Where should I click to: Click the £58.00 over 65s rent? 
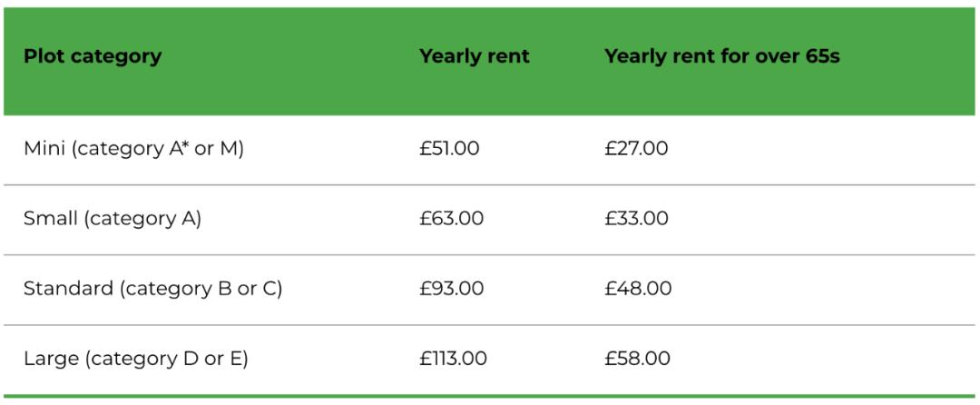637,359
